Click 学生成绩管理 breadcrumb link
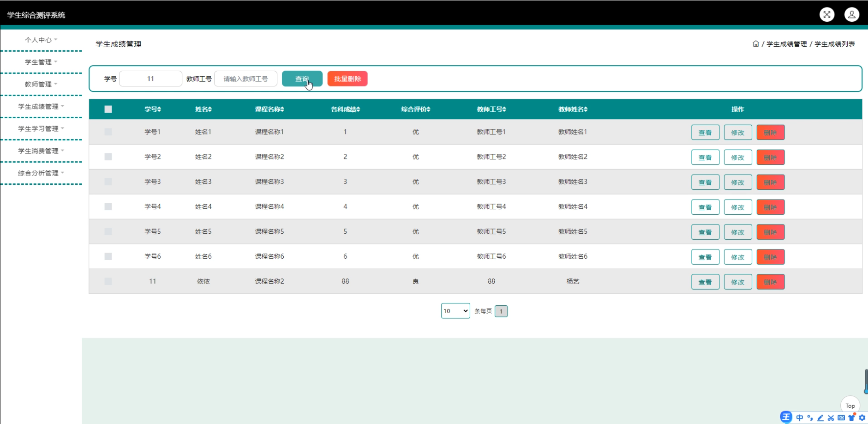This screenshot has width=868, height=424. click(787, 44)
